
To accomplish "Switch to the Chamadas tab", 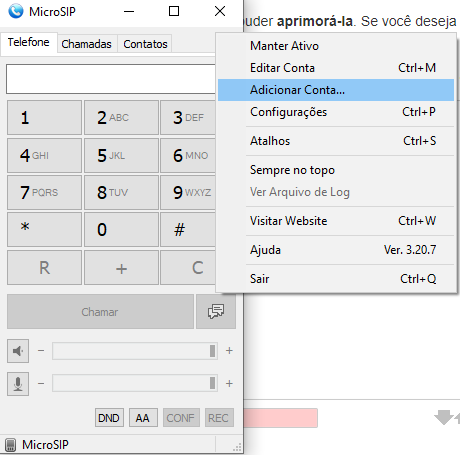I will click(x=87, y=44).
